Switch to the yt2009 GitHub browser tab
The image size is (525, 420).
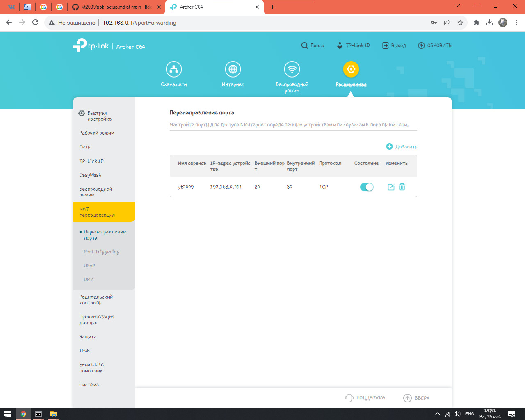click(x=116, y=7)
